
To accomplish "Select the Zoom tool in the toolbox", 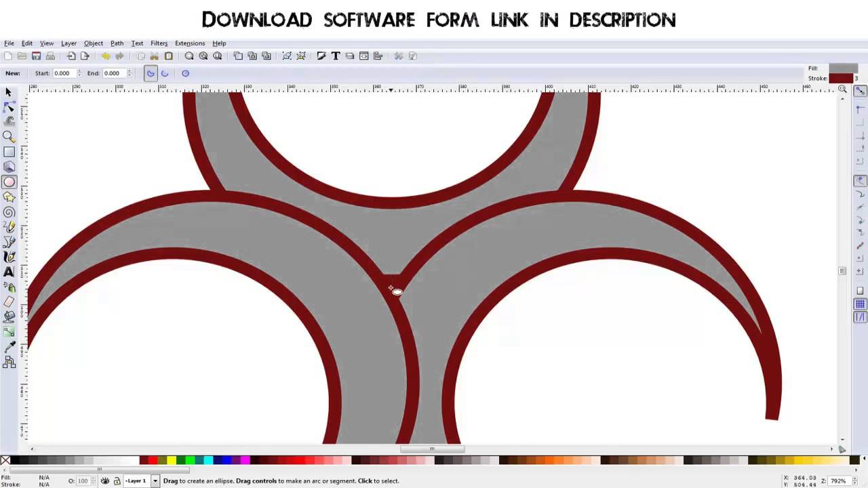I will 9,136.
